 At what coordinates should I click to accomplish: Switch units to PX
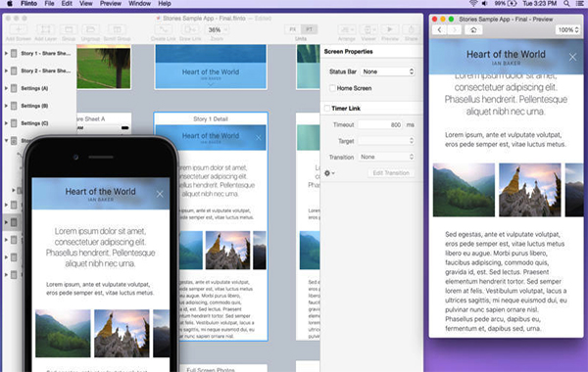(x=292, y=29)
